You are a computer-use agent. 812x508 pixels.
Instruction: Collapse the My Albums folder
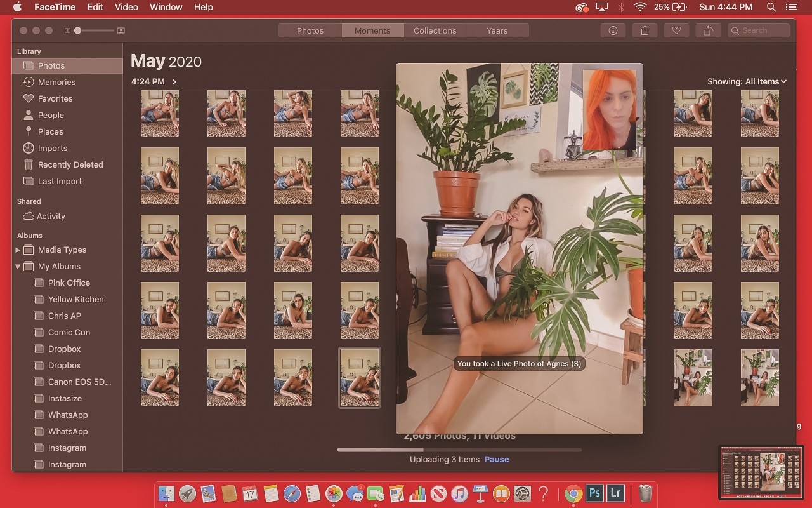pos(18,267)
